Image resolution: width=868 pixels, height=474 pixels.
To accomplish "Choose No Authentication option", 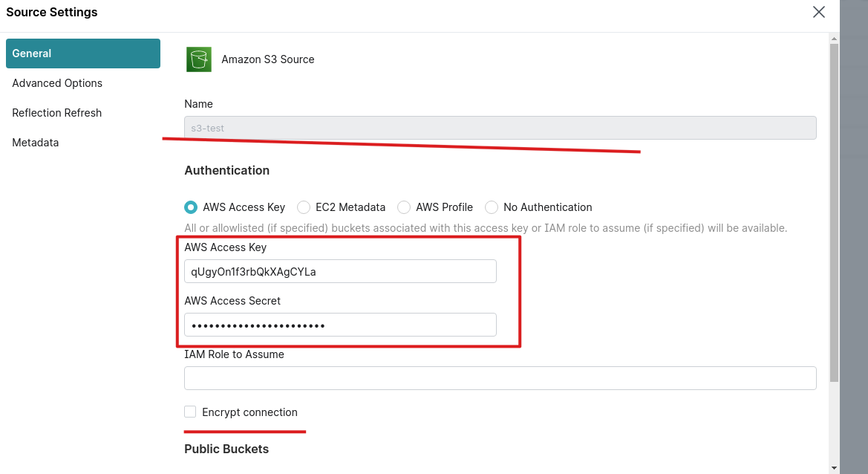I will click(492, 207).
